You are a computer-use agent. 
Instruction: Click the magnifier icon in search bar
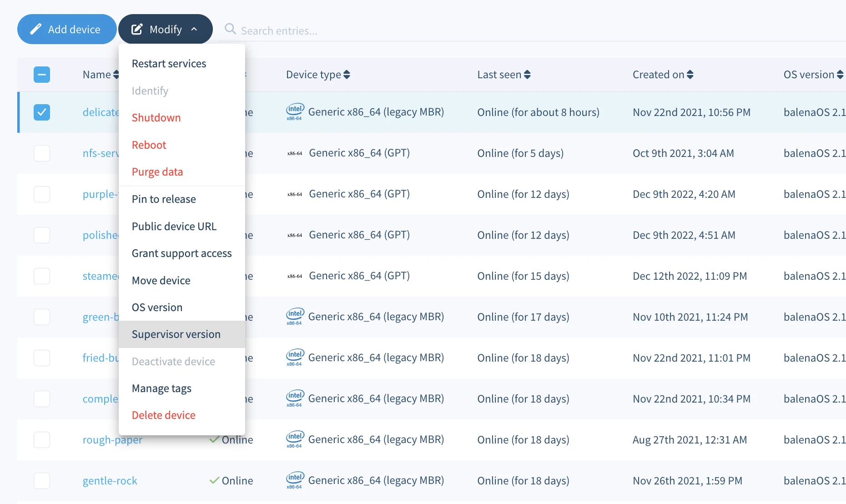[x=230, y=29]
